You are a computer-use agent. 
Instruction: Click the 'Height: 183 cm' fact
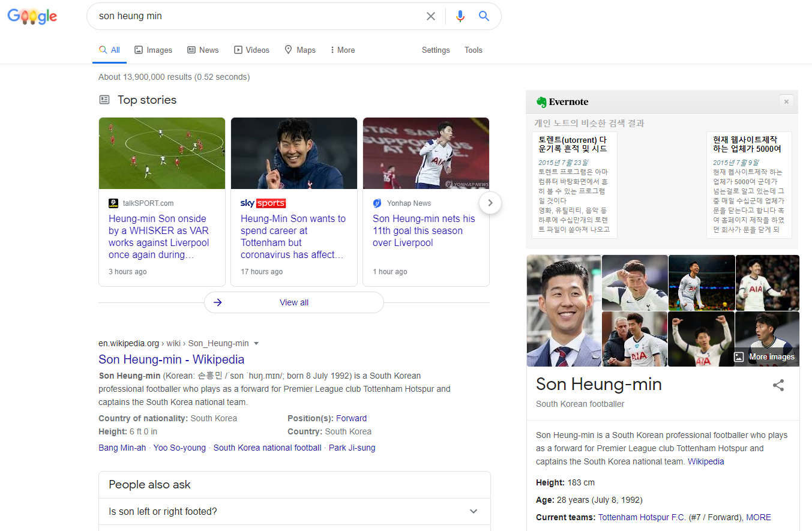click(x=565, y=482)
